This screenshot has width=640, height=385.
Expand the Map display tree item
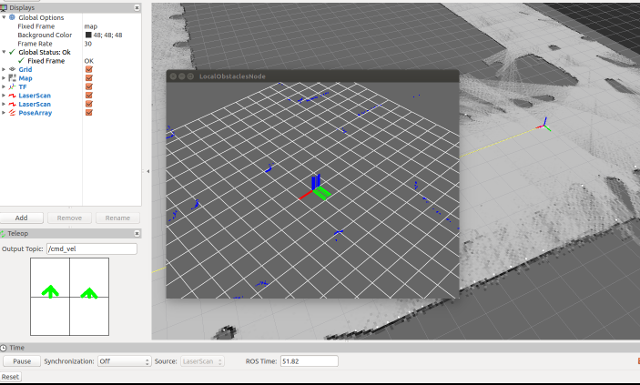[4, 78]
